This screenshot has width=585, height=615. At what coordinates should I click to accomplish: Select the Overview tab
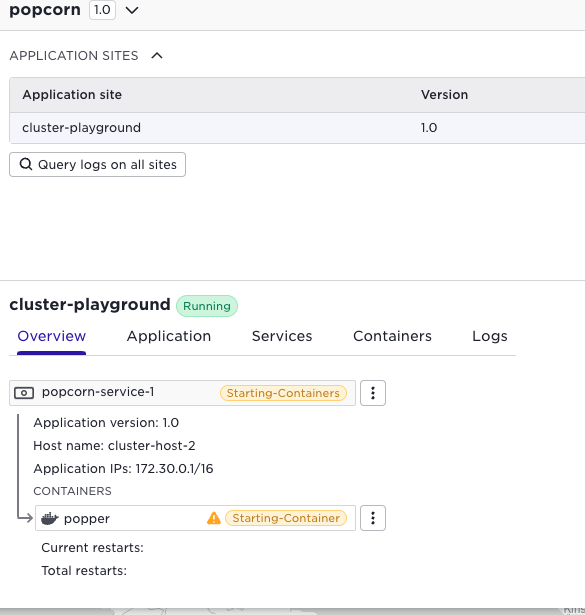pyautogui.click(x=51, y=336)
